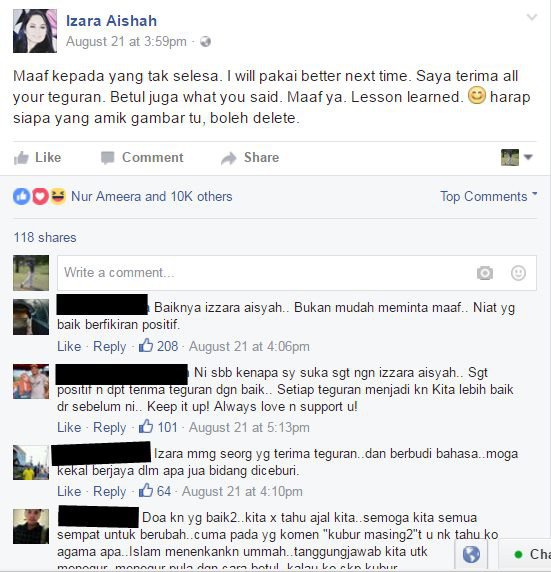Click the blue Like reaction icon
This screenshot has height=572, width=551.
click(x=22, y=197)
